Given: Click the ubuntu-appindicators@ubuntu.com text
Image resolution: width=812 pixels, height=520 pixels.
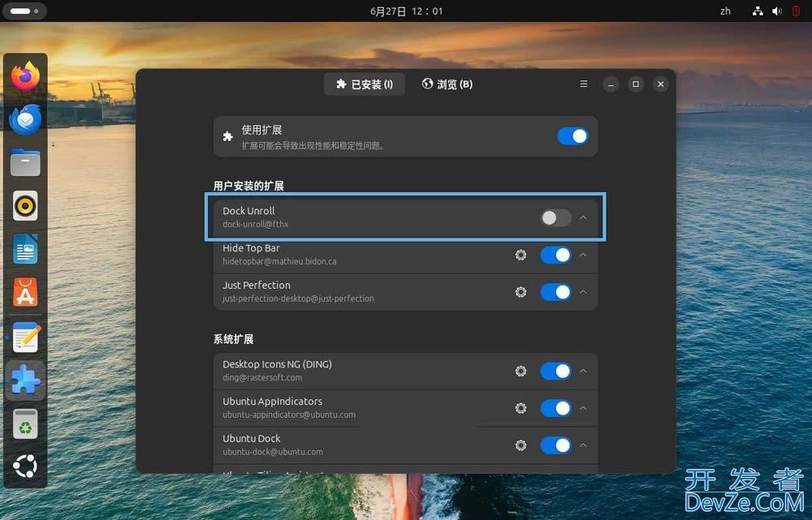Looking at the screenshot, I should [289, 415].
